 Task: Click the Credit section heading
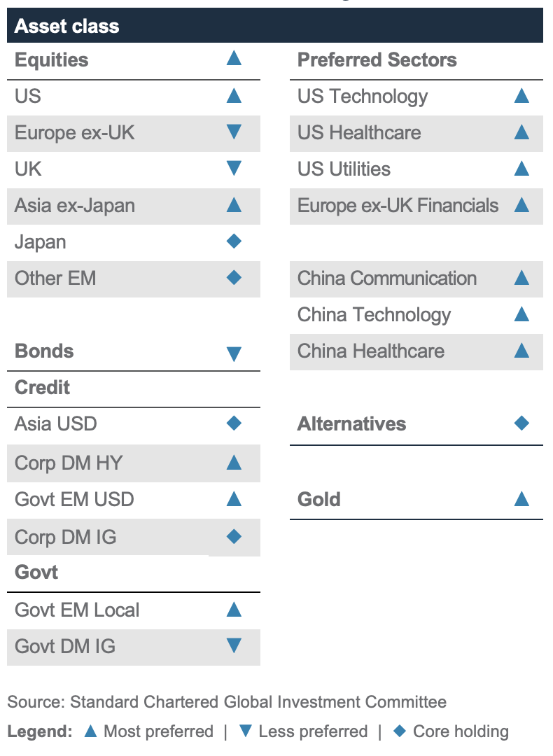pyautogui.click(x=43, y=387)
